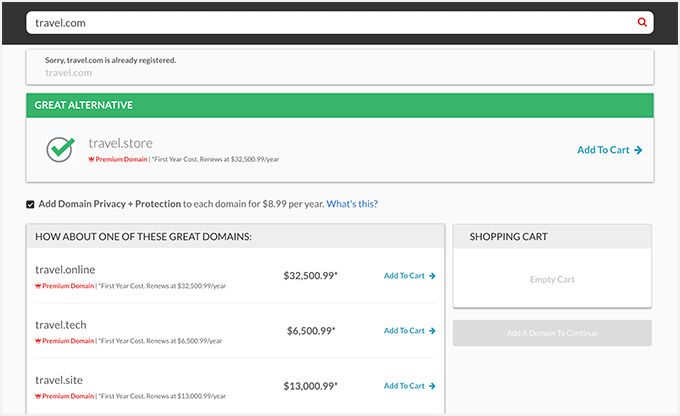This screenshot has height=416, width=680.
Task: Add travel.online to cart
Action: (410, 276)
